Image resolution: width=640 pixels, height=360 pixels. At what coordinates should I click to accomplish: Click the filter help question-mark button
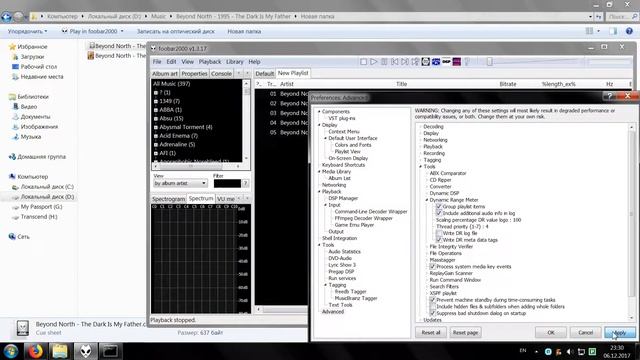click(246, 184)
